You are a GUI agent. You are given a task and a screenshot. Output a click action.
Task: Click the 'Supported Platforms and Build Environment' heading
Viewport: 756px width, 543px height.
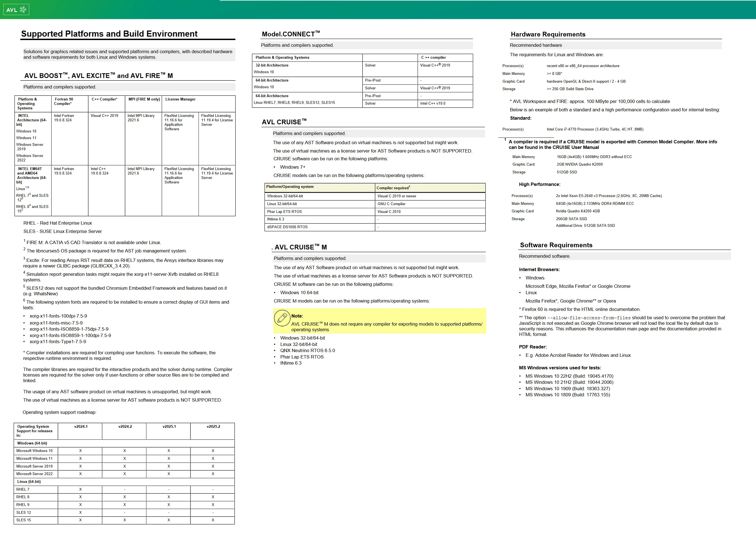109,34
